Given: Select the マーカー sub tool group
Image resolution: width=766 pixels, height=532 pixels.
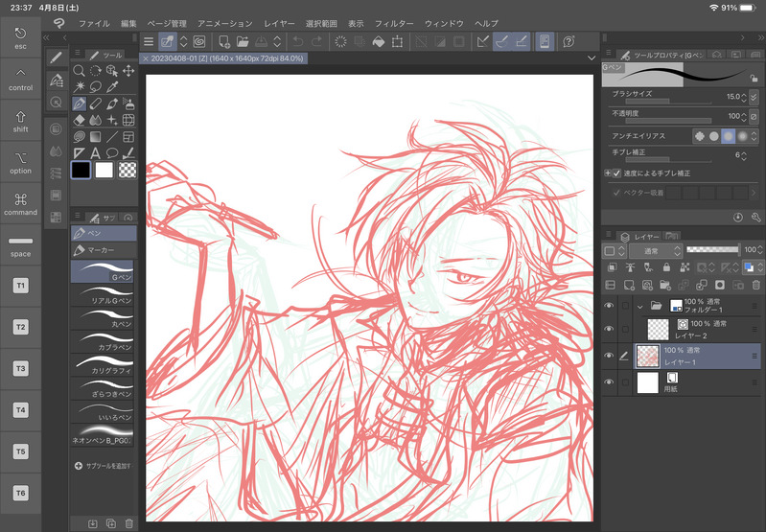Looking at the screenshot, I should (x=104, y=250).
